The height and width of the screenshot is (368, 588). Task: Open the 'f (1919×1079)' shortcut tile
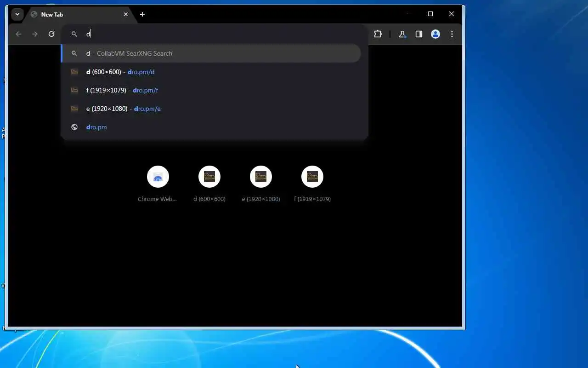[x=312, y=184]
